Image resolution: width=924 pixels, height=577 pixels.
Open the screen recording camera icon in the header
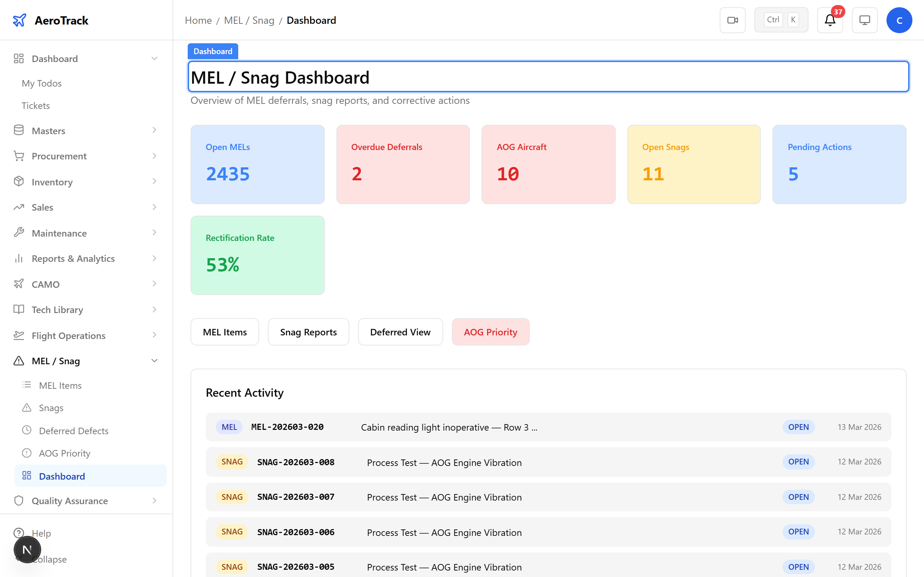732,20
